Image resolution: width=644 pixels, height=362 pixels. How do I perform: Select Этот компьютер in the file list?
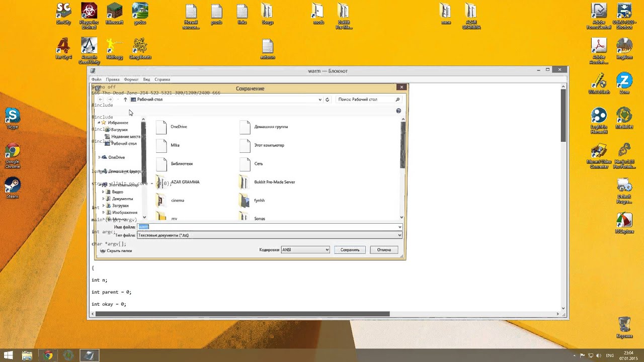tap(262, 145)
